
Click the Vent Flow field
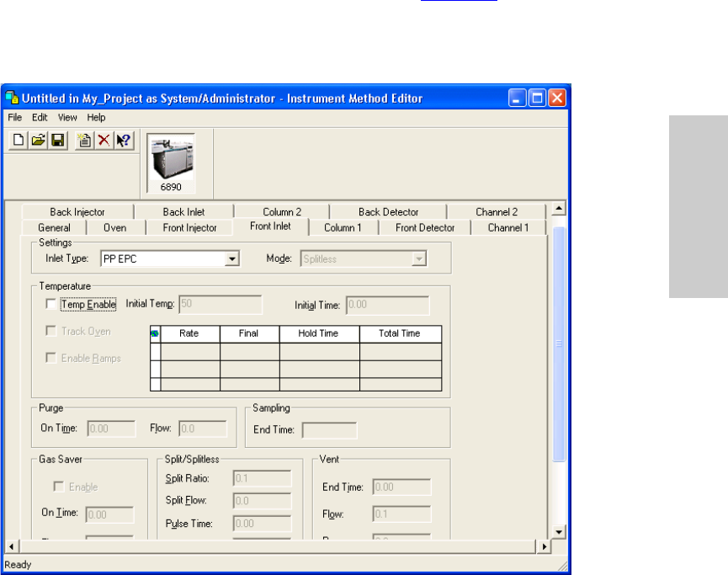[x=401, y=514]
